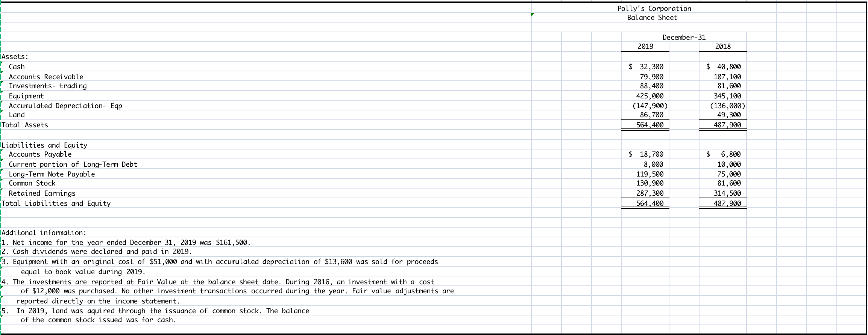Select the Accounts Receivable label
The width and height of the screenshot is (868, 335).
click(46, 77)
